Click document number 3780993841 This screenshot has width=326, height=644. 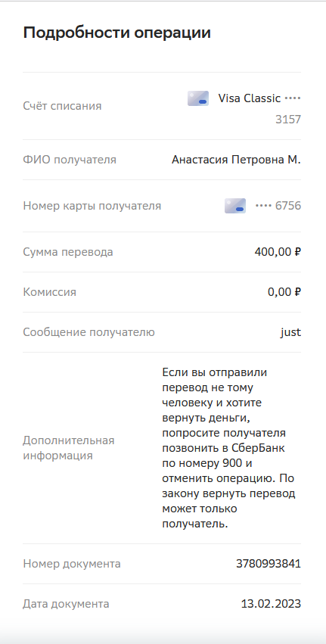[x=269, y=564]
